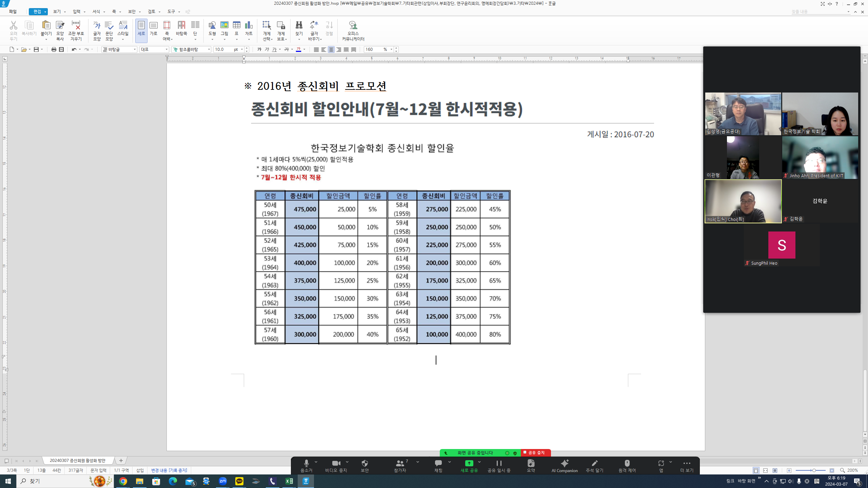The height and width of the screenshot is (488, 868).
Task: Insert a Picture with the 그림 icon
Action: click(x=224, y=25)
